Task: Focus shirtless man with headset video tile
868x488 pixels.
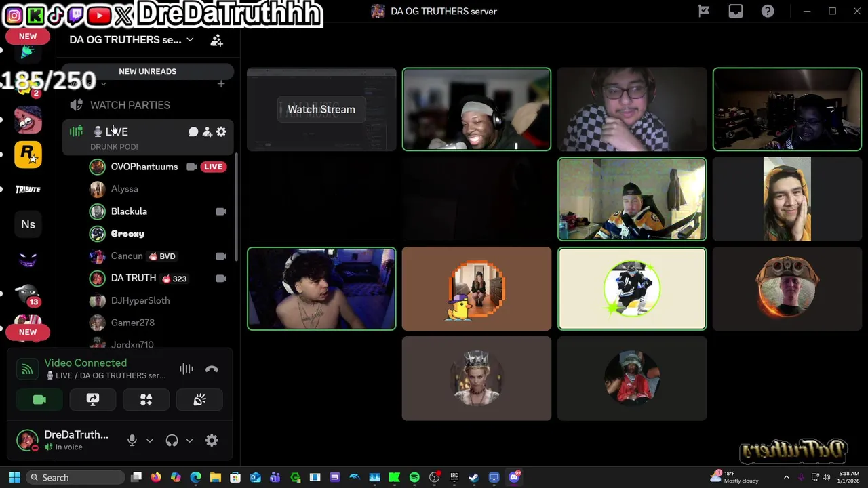Action: (321, 289)
